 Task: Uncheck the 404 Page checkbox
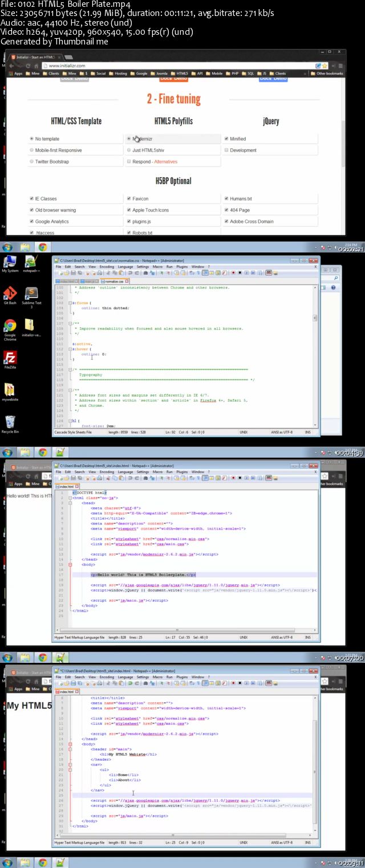pos(226,210)
